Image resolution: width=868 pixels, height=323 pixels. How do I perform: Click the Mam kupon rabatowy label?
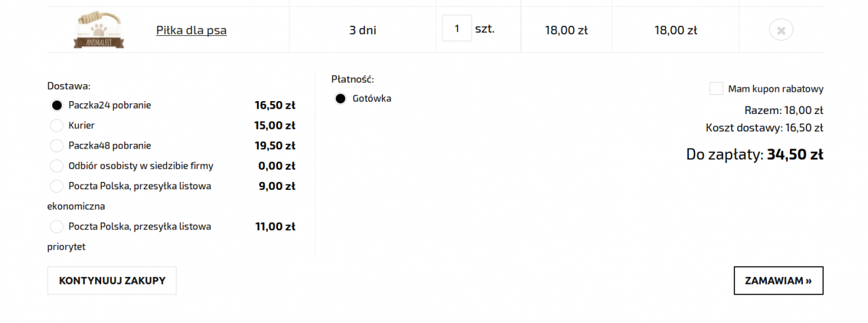pyautogui.click(x=776, y=89)
